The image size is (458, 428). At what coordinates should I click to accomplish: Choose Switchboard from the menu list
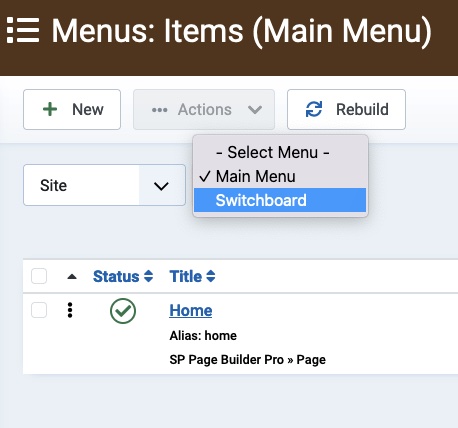[x=280, y=200]
